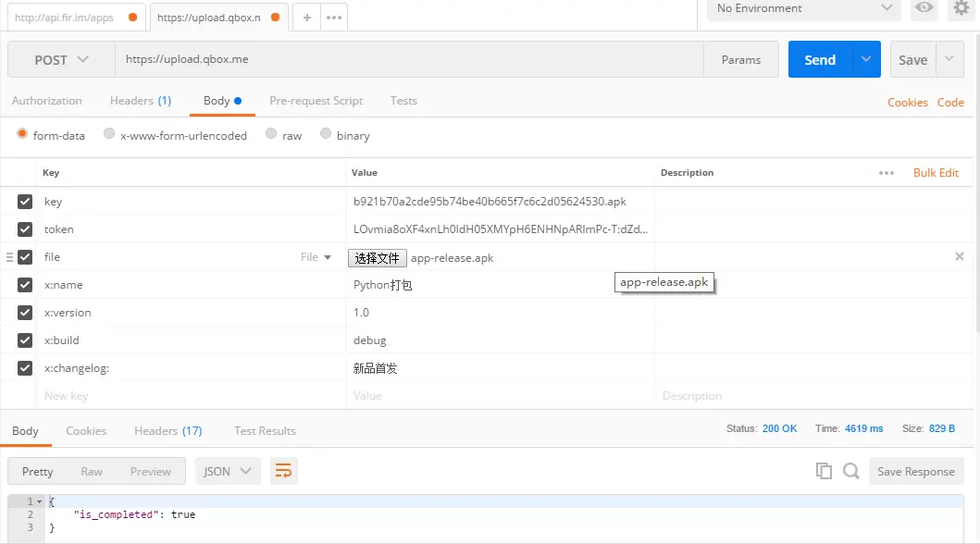This screenshot has height=544, width=980.
Task: Click the new row Value input field
Action: tap(500, 395)
